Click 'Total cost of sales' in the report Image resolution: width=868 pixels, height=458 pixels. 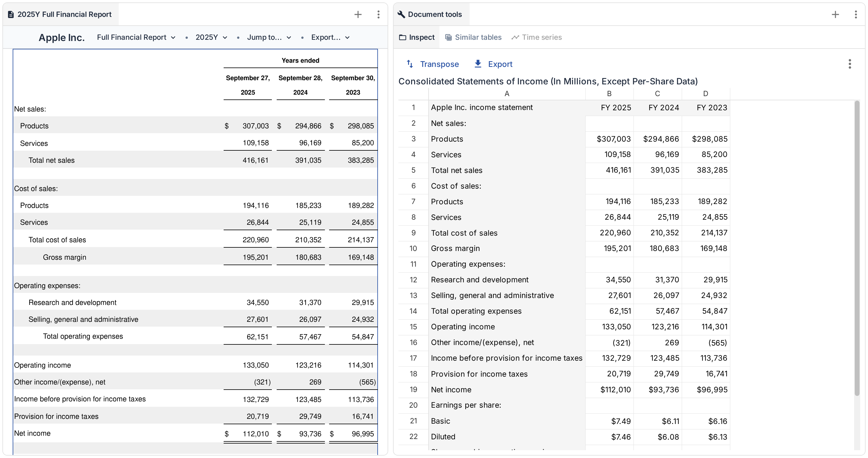pyautogui.click(x=57, y=240)
